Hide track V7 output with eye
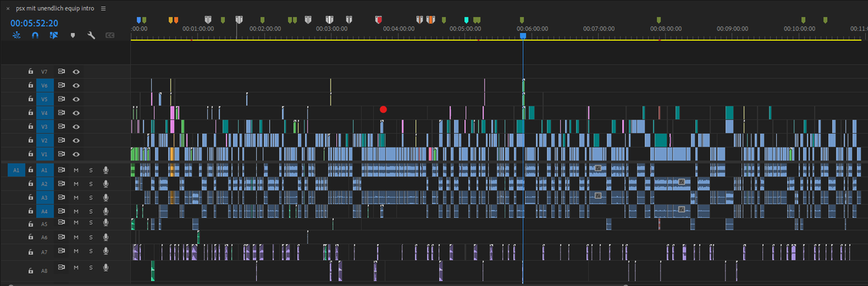This screenshot has width=868, height=286. point(76,72)
